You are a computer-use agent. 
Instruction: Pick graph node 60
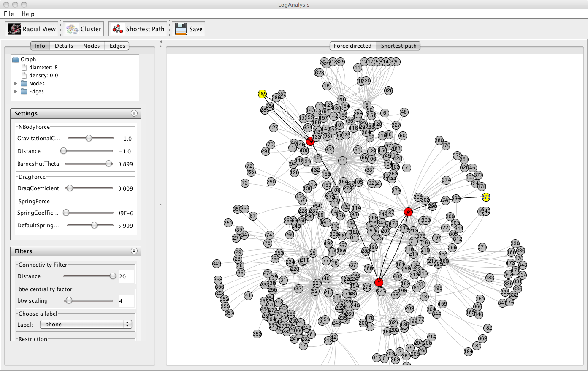(403, 136)
